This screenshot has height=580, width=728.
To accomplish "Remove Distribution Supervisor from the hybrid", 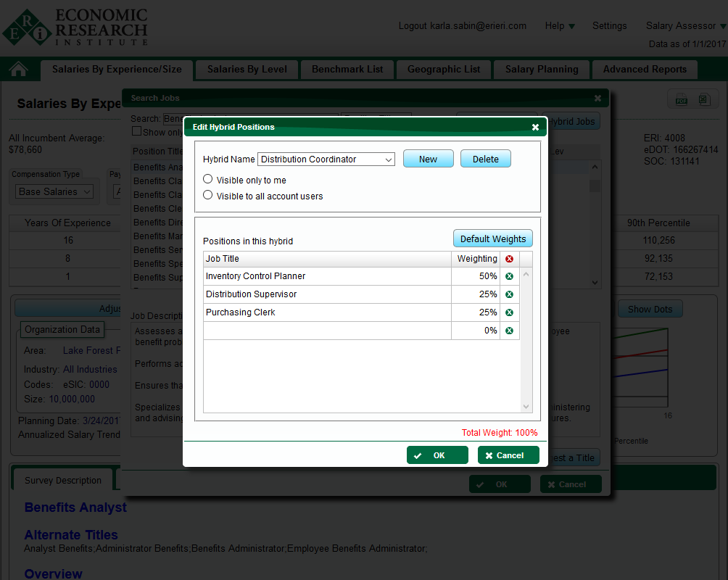I will click(509, 294).
